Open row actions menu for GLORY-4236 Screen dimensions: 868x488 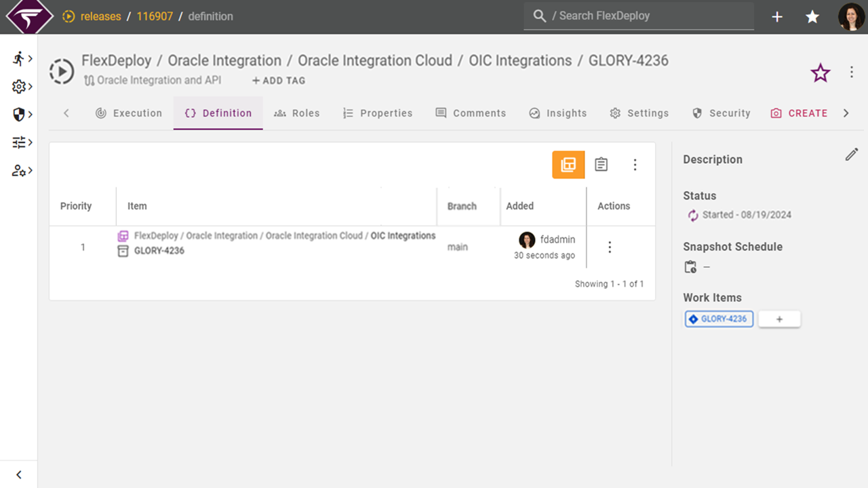(x=610, y=247)
